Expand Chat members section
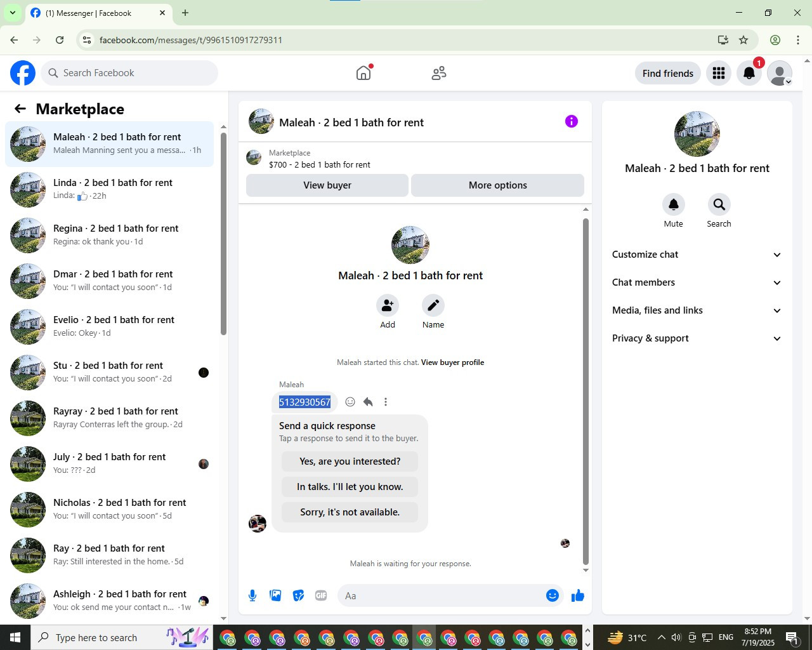 click(697, 282)
